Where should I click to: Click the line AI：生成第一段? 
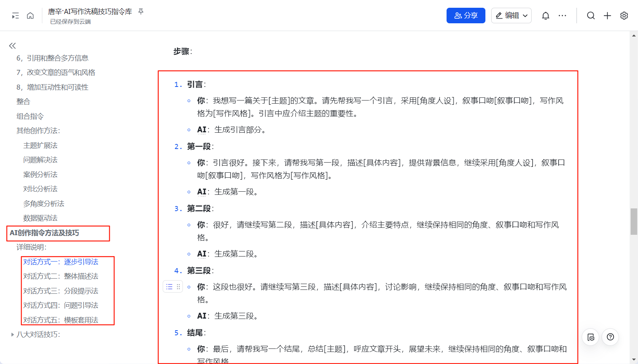(228, 192)
